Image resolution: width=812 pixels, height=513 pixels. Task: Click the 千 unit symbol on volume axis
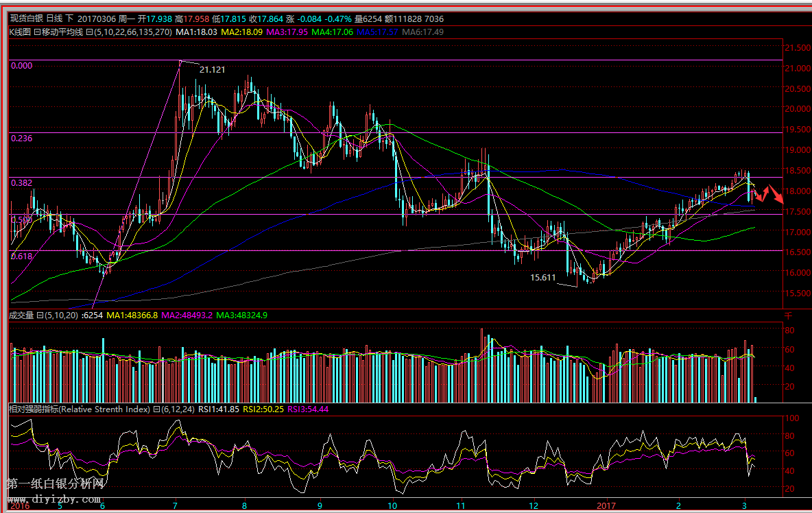point(788,316)
